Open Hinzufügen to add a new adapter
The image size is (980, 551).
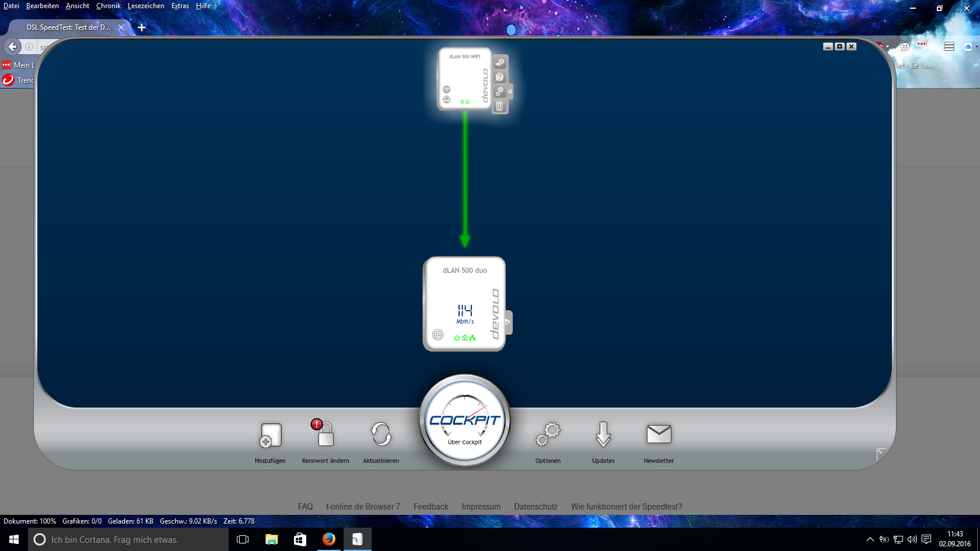pyautogui.click(x=270, y=435)
